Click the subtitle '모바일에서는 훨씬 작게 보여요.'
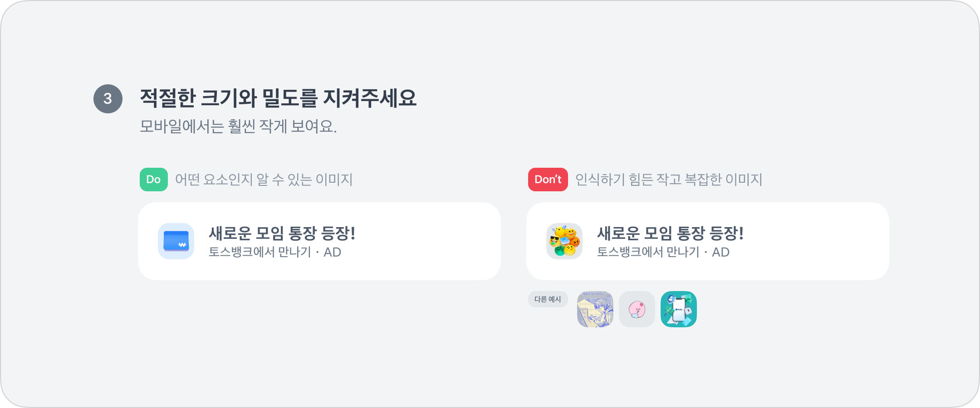The width and height of the screenshot is (980, 408). 238,126
